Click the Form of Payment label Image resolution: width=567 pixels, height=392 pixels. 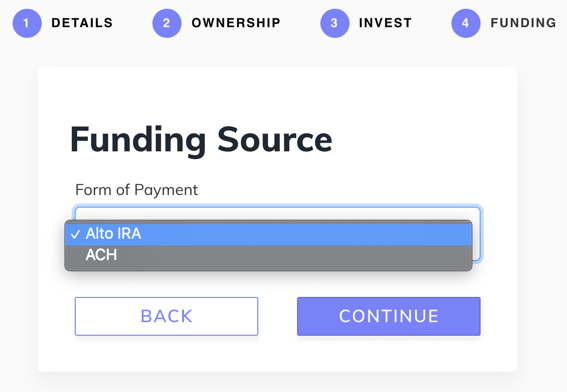tap(136, 190)
